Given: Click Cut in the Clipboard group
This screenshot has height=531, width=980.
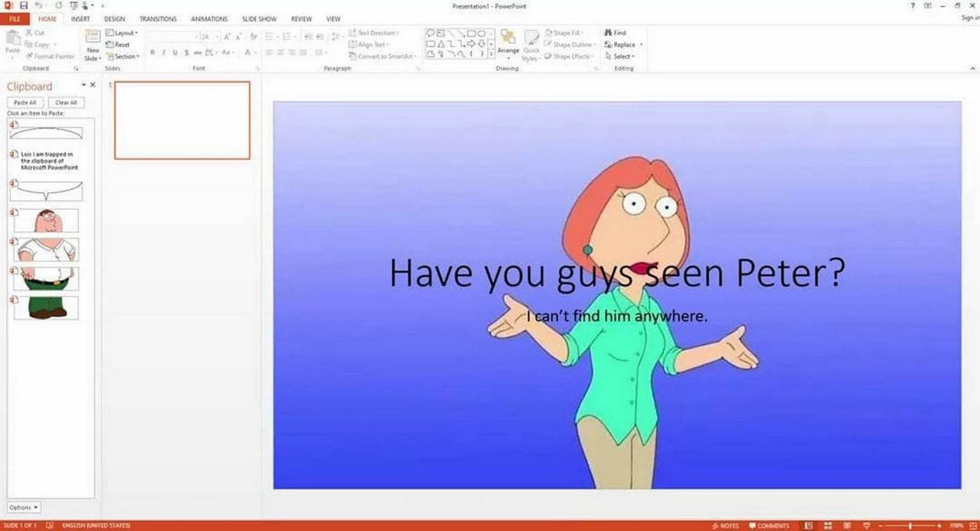Looking at the screenshot, I should click(x=34, y=33).
